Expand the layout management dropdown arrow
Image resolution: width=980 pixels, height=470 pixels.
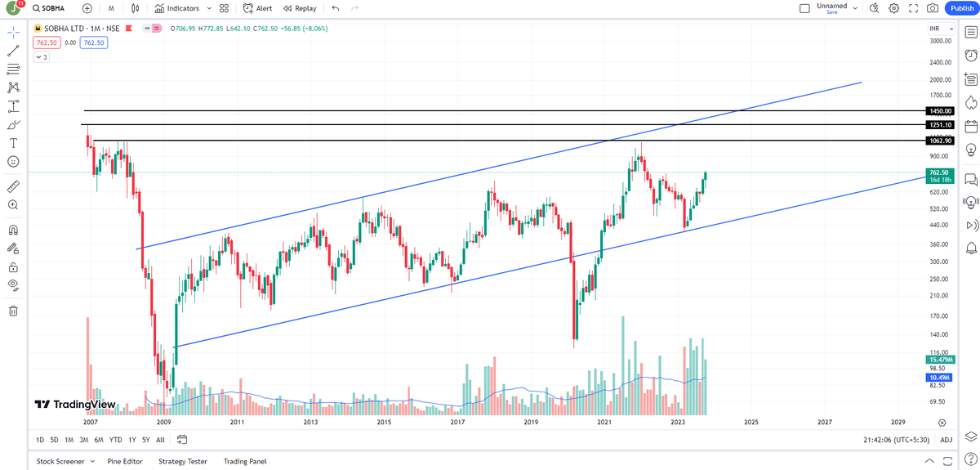[855, 8]
